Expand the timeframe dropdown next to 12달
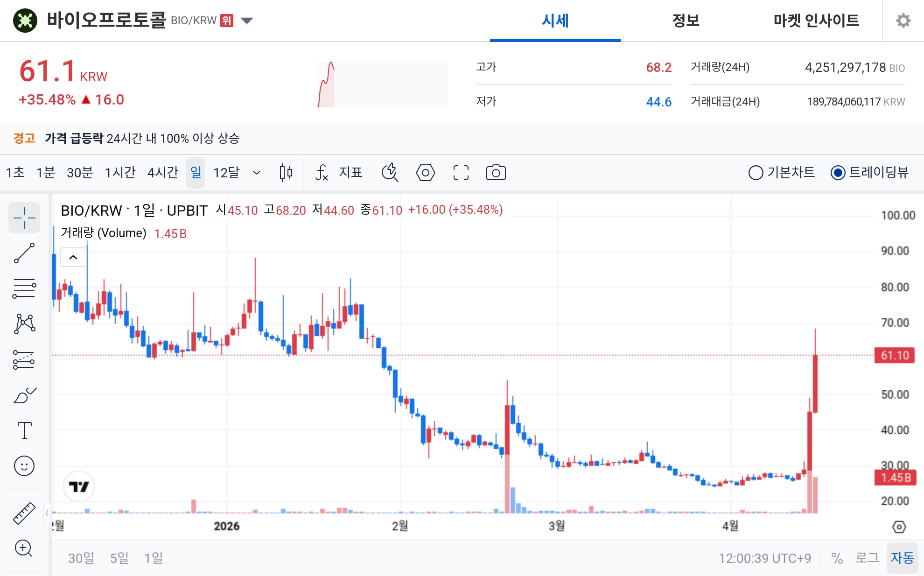924x576 pixels. [x=256, y=173]
